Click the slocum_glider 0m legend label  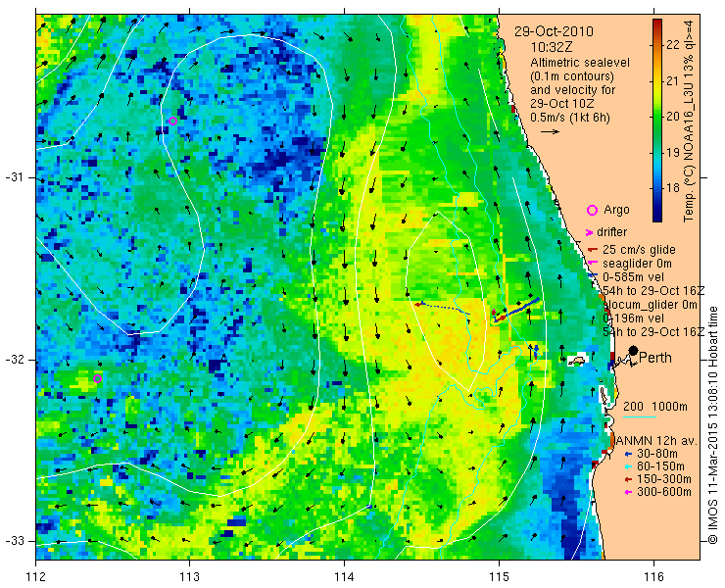[651, 305]
